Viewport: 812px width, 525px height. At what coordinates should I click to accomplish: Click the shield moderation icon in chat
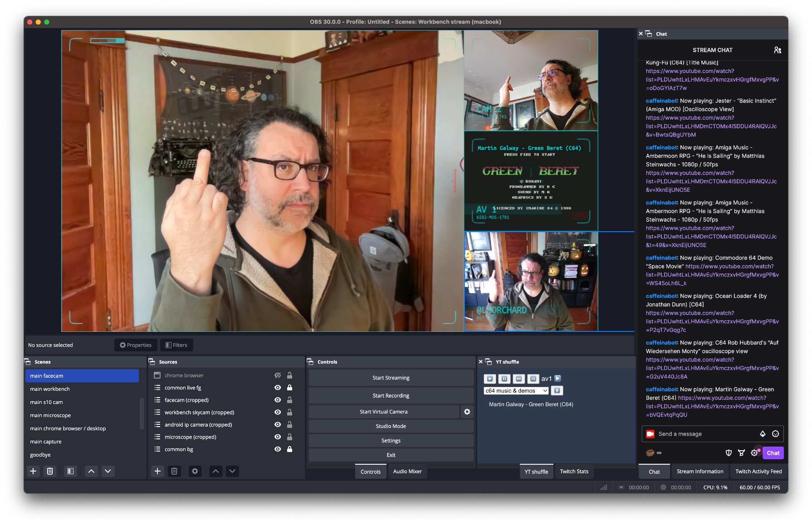click(x=729, y=453)
